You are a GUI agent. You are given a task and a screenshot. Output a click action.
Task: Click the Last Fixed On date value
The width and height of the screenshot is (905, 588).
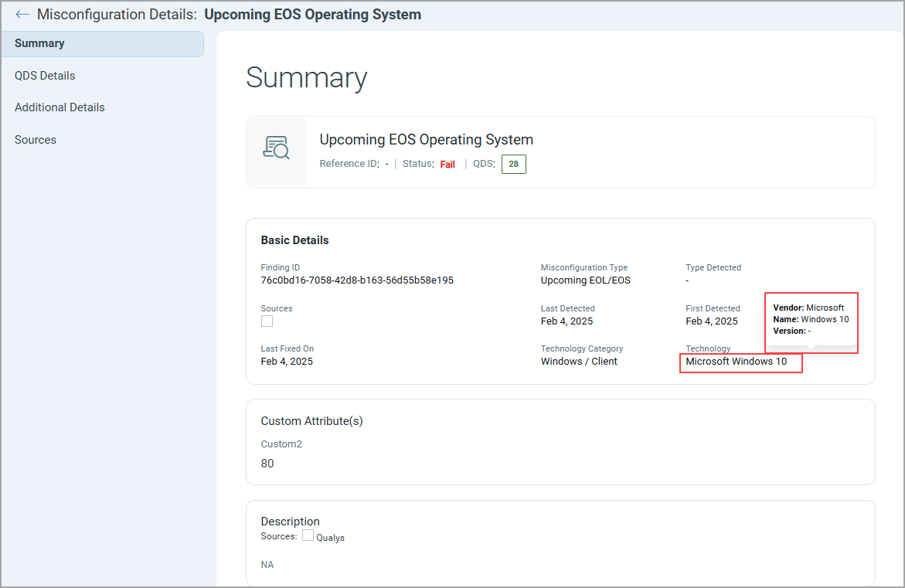click(x=287, y=362)
